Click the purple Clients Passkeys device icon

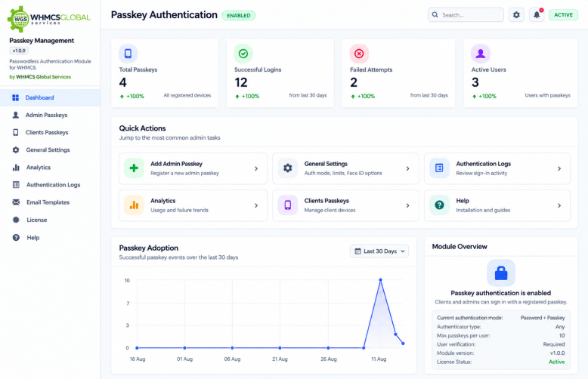[x=288, y=205]
